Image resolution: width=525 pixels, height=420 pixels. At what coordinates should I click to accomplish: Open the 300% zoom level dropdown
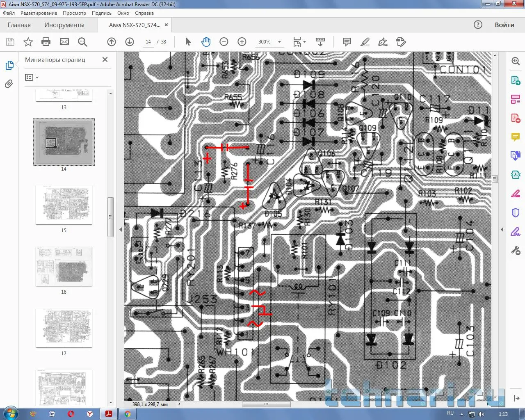coord(280,42)
